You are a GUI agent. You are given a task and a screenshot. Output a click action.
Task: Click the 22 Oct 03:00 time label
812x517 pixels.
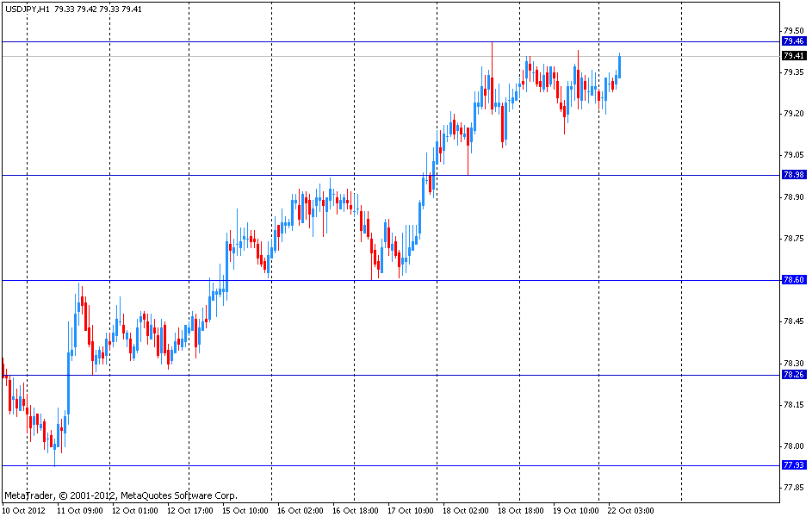click(631, 510)
